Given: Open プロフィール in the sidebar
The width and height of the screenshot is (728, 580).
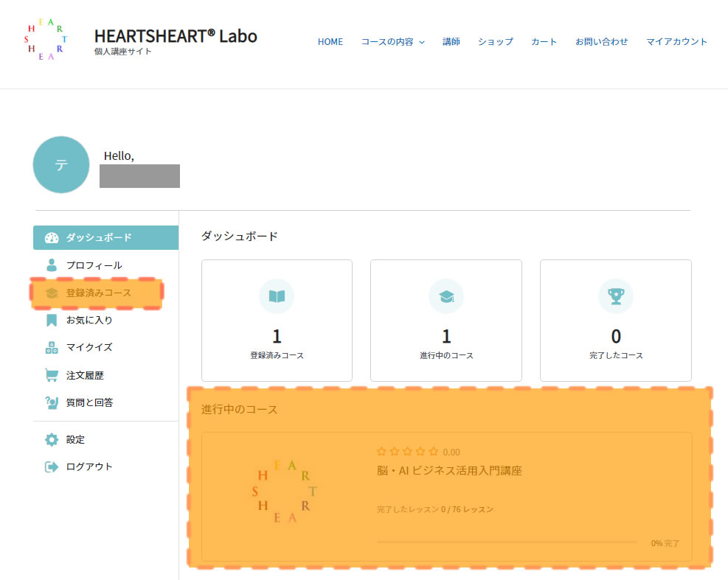Looking at the screenshot, I should click(x=94, y=265).
